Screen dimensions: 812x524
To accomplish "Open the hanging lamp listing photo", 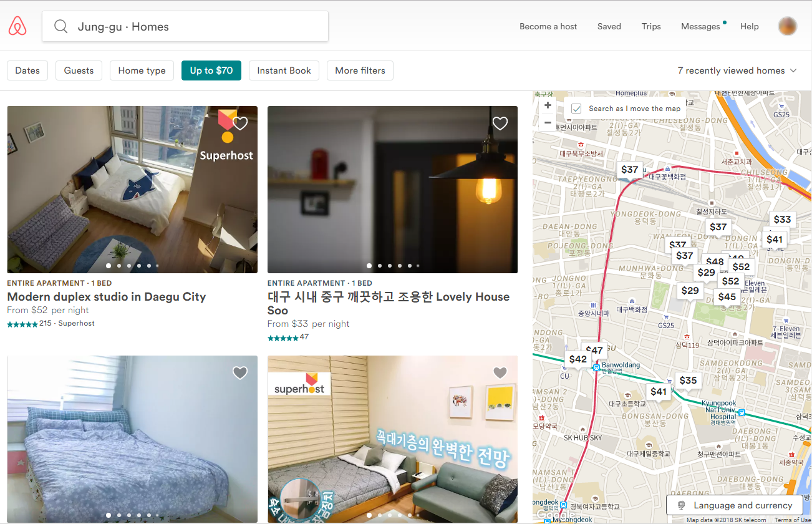I will [392, 190].
